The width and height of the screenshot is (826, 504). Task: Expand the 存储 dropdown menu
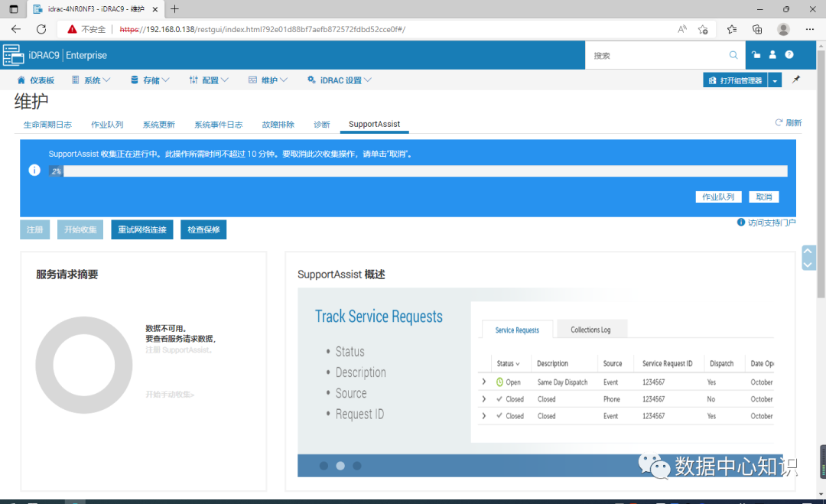click(x=150, y=80)
